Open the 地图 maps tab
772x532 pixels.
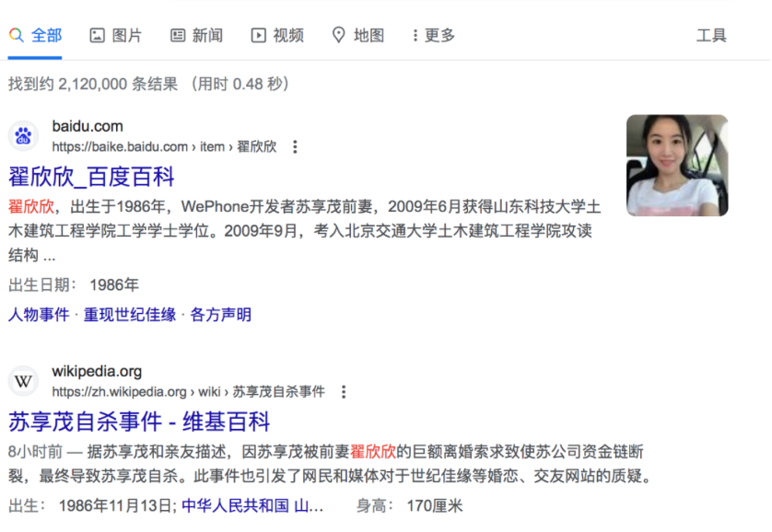358,35
